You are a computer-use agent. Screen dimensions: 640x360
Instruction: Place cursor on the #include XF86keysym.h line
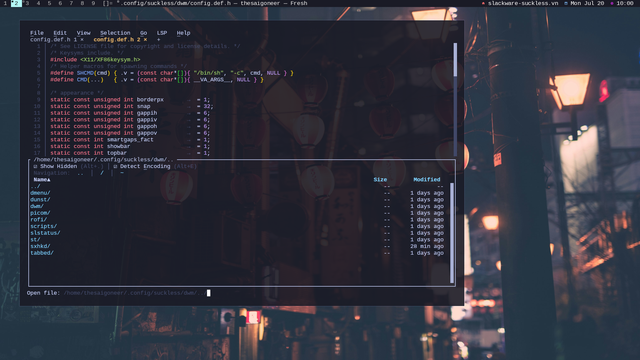[95, 60]
